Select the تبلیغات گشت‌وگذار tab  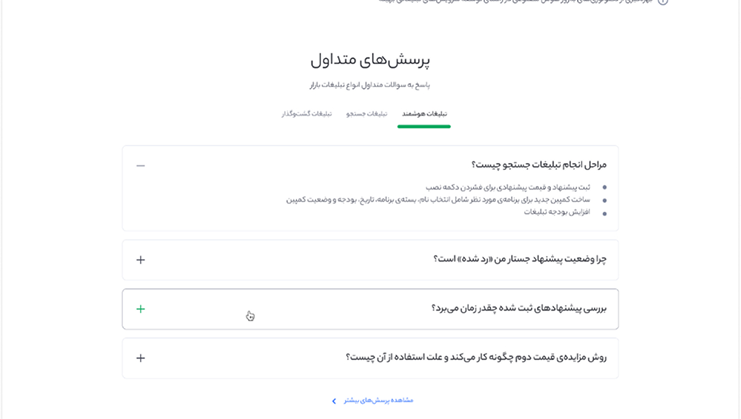pyautogui.click(x=307, y=114)
